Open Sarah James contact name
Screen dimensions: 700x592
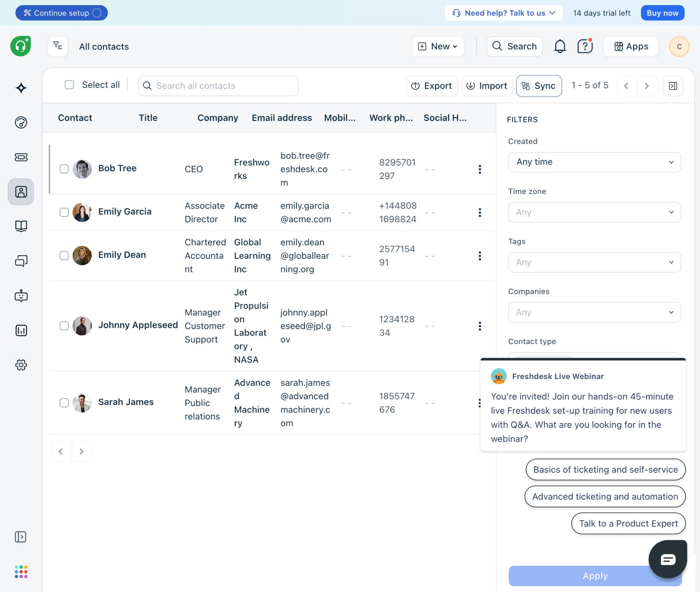coord(126,402)
